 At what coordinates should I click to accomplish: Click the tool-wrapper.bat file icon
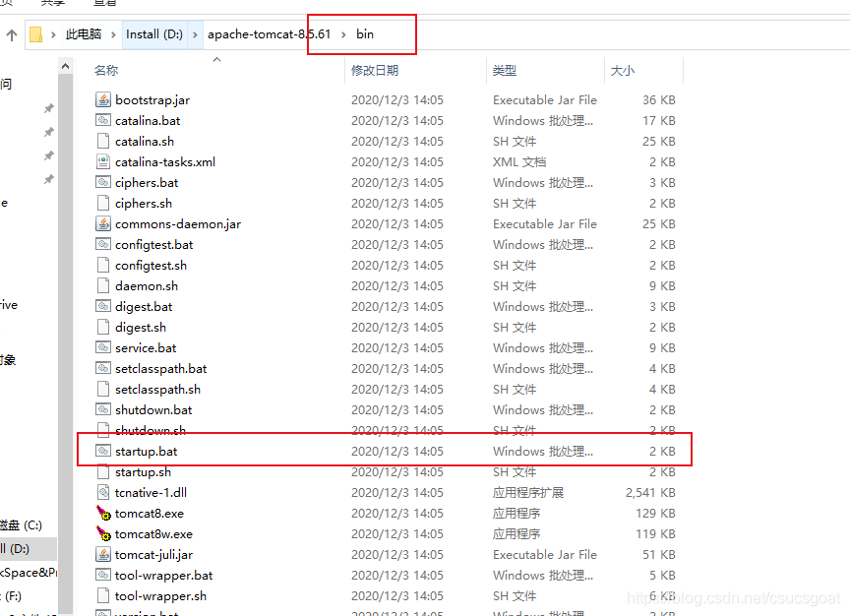pyautogui.click(x=103, y=575)
